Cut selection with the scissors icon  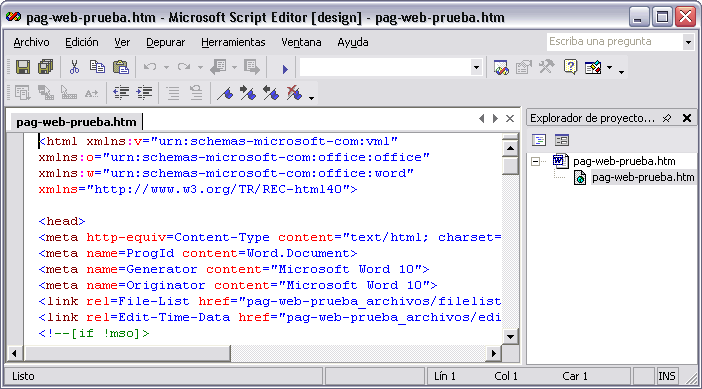pyautogui.click(x=74, y=67)
